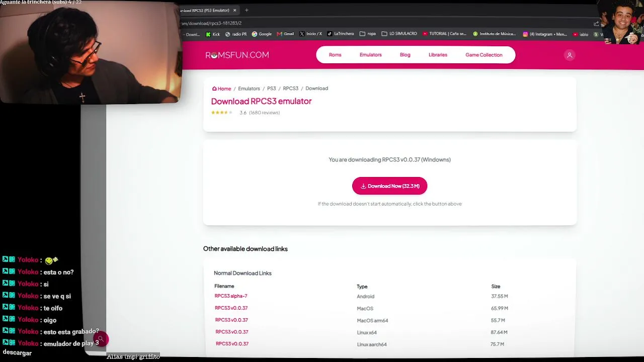Open the Instituto de Música bookmark
The height and width of the screenshot is (362, 644).
(494, 34)
